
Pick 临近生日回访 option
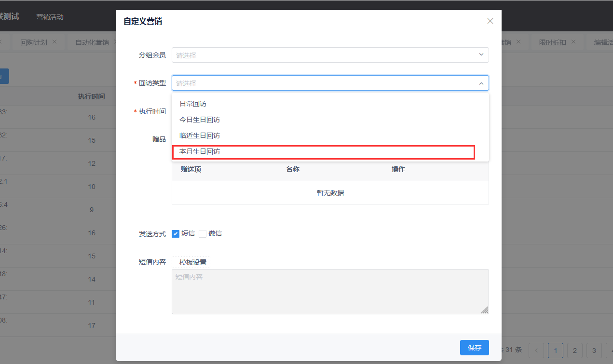[200, 135]
